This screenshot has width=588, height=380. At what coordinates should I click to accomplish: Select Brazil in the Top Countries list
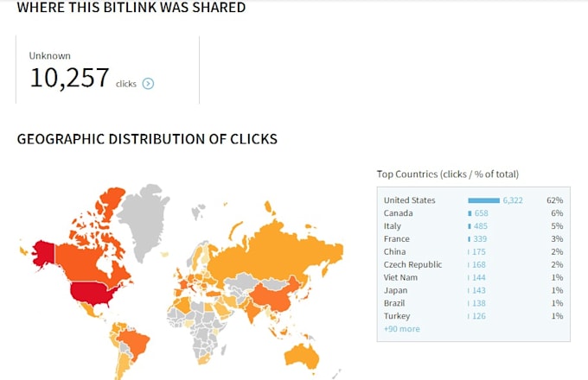[396, 303]
